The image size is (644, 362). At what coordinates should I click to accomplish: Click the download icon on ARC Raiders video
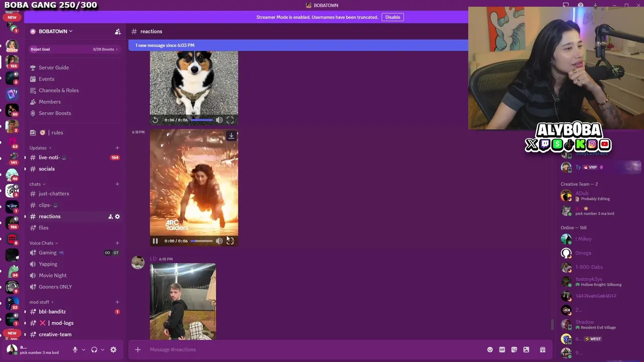click(231, 136)
